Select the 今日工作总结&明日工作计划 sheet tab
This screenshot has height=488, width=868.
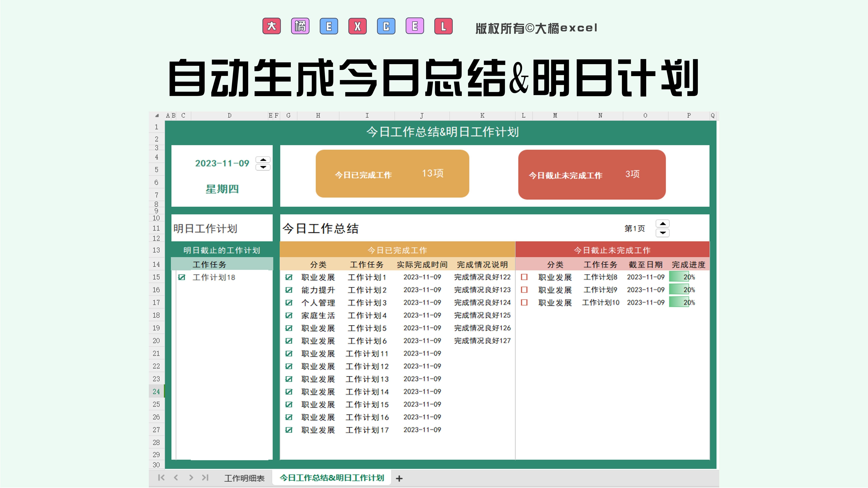coord(332,478)
